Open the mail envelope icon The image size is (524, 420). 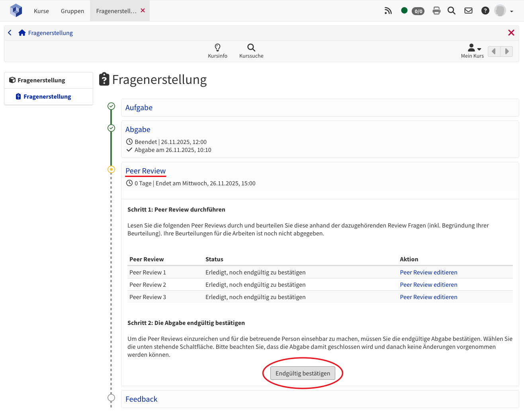(x=468, y=11)
